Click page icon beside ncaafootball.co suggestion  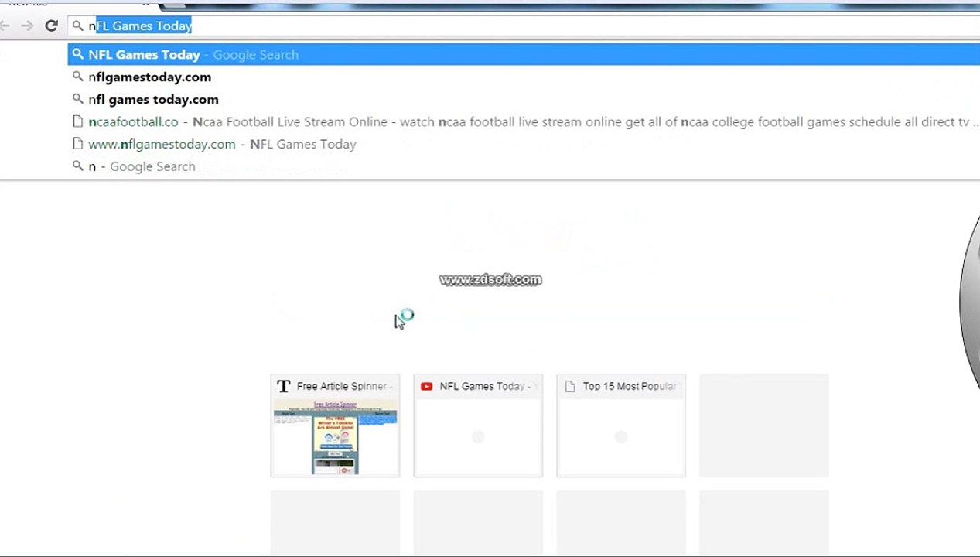click(77, 121)
